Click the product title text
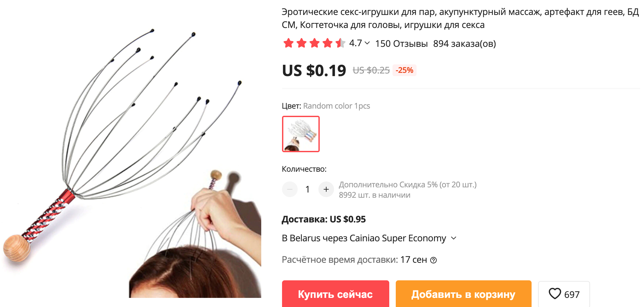 460,18
